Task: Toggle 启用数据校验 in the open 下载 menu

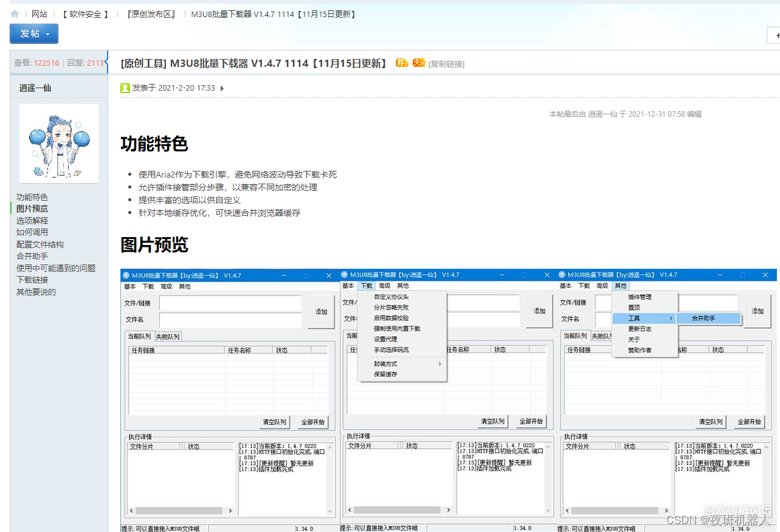Action: click(x=402, y=318)
